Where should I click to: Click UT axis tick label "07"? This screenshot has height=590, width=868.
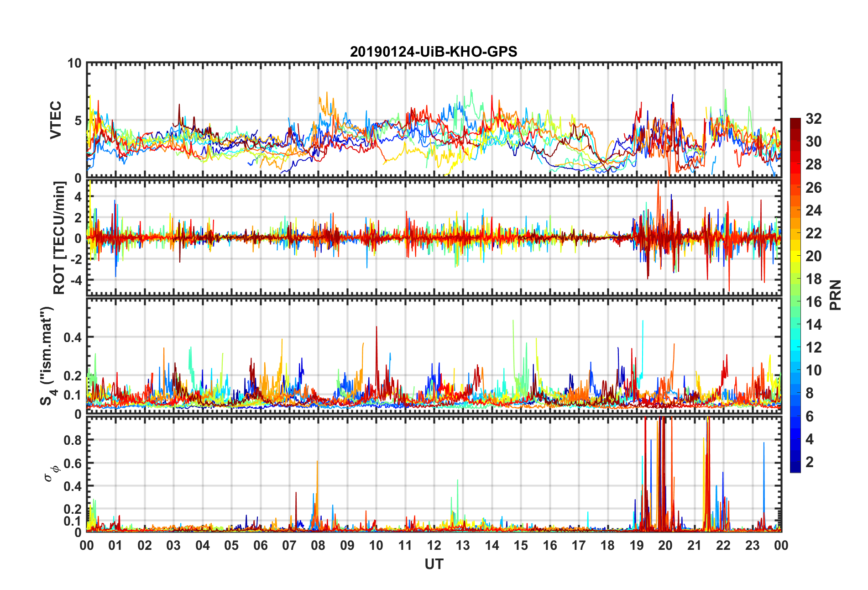click(x=289, y=545)
